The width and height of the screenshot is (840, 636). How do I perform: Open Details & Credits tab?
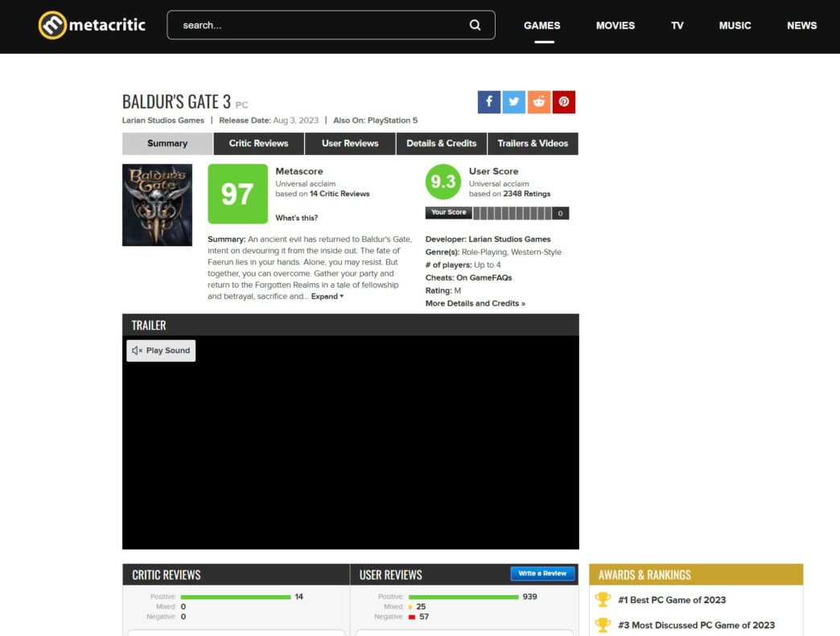coord(442,143)
